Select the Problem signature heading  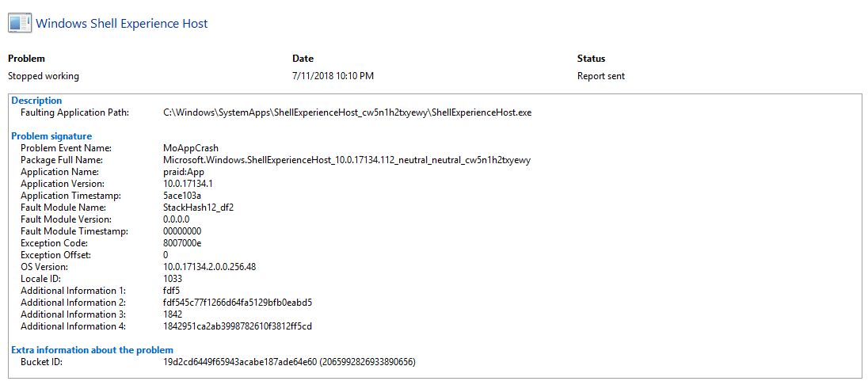coord(51,136)
